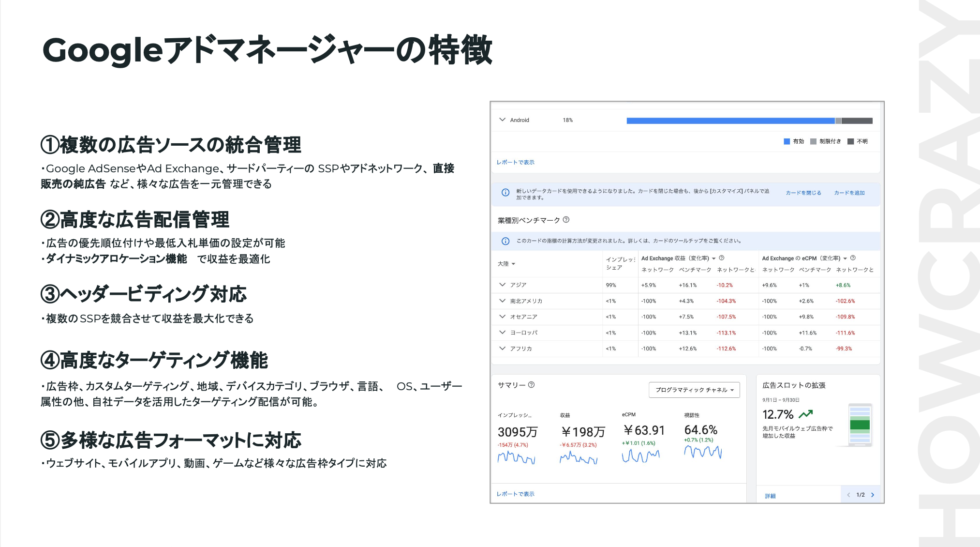Expand the 南北アメリカ row
Screen dimensions: 980x547
pyautogui.click(x=502, y=301)
